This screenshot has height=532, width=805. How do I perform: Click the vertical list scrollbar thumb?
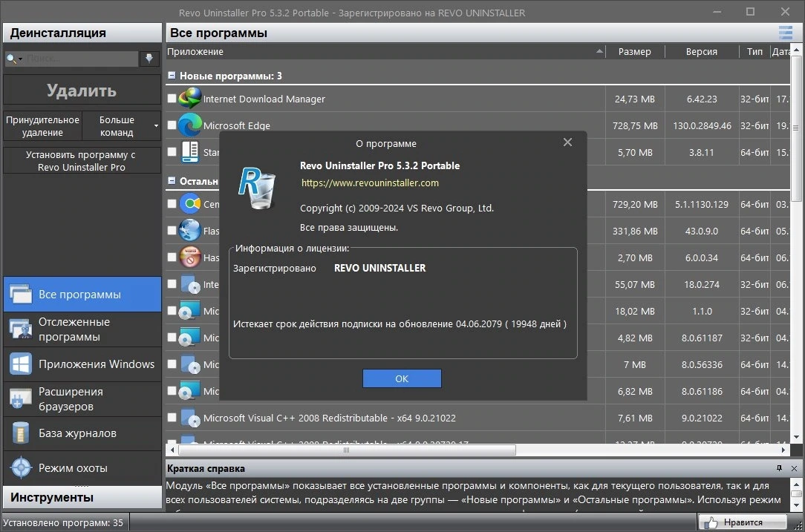(796, 128)
